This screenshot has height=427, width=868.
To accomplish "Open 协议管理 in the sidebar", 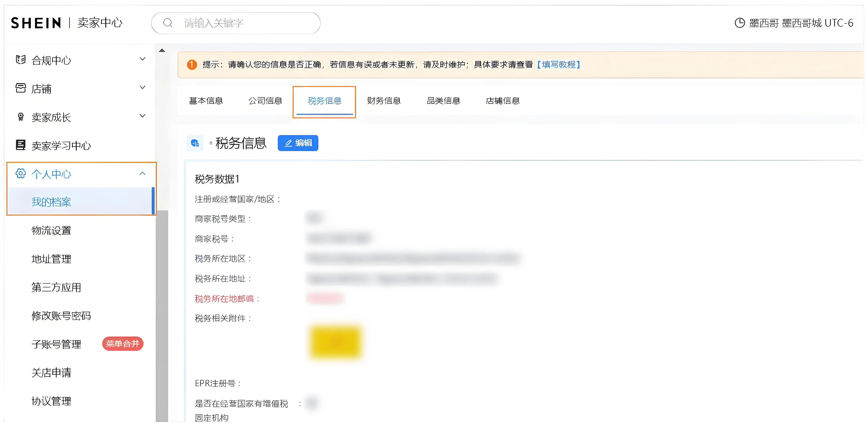I will [x=51, y=401].
